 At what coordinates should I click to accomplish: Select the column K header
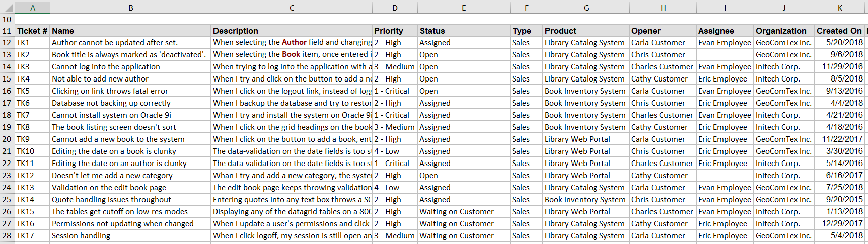coord(840,8)
